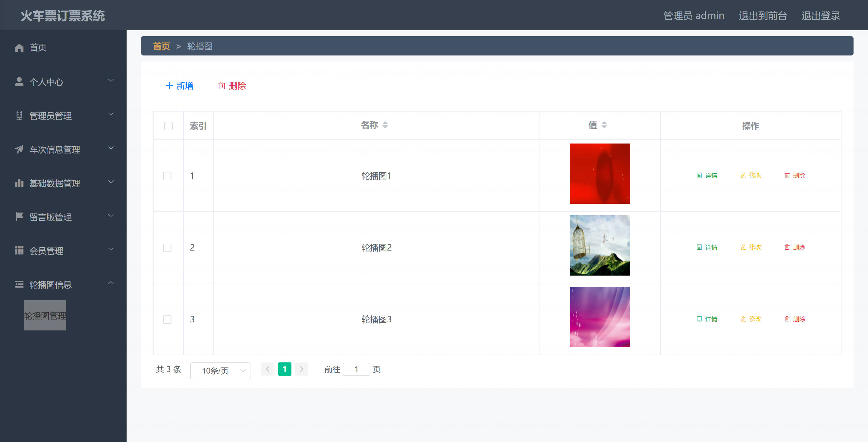
Task: Click the trash icon of top 删除
Action: [x=222, y=86]
